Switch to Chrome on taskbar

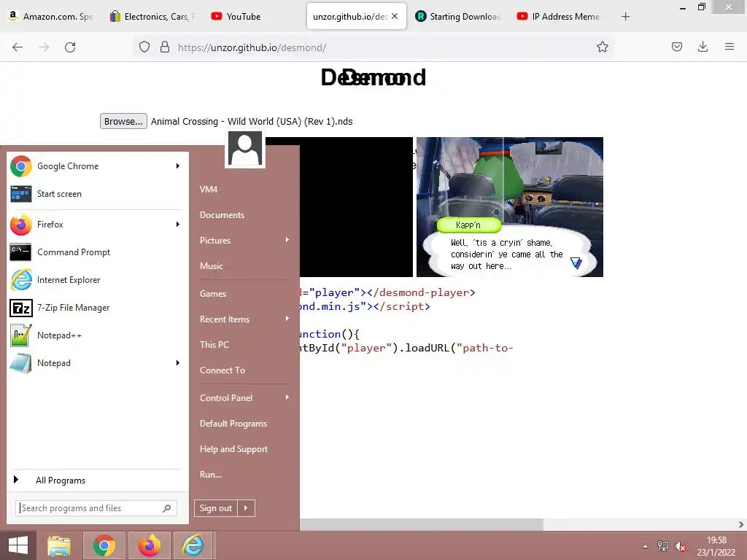coord(104,545)
